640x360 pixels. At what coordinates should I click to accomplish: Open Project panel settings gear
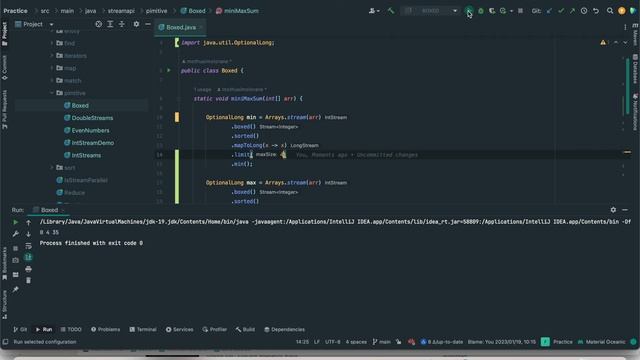(x=136, y=24)
